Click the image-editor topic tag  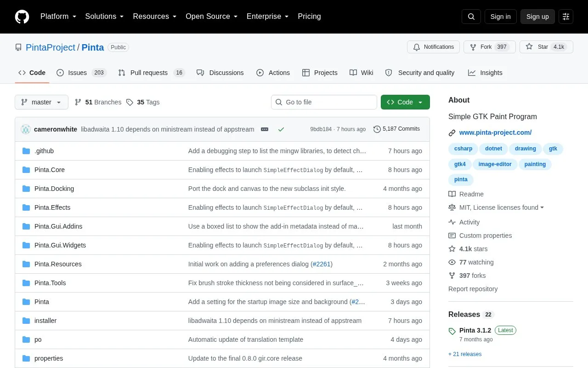tap(495, 164)
